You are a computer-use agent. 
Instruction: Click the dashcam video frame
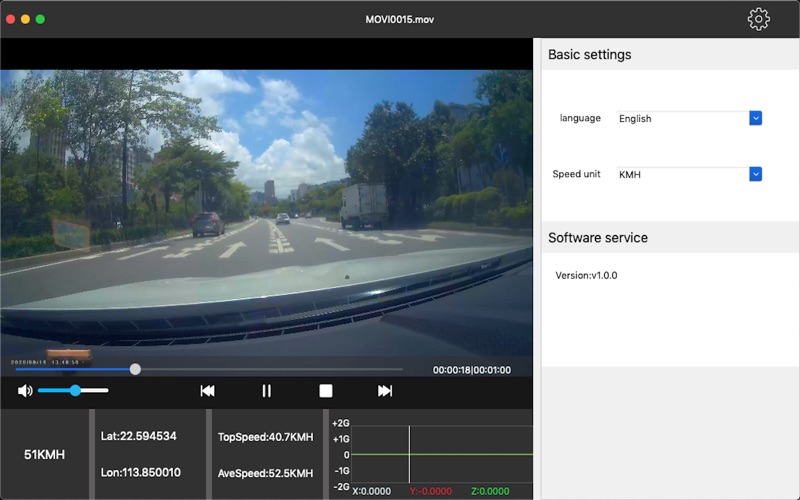coord(266,212)
